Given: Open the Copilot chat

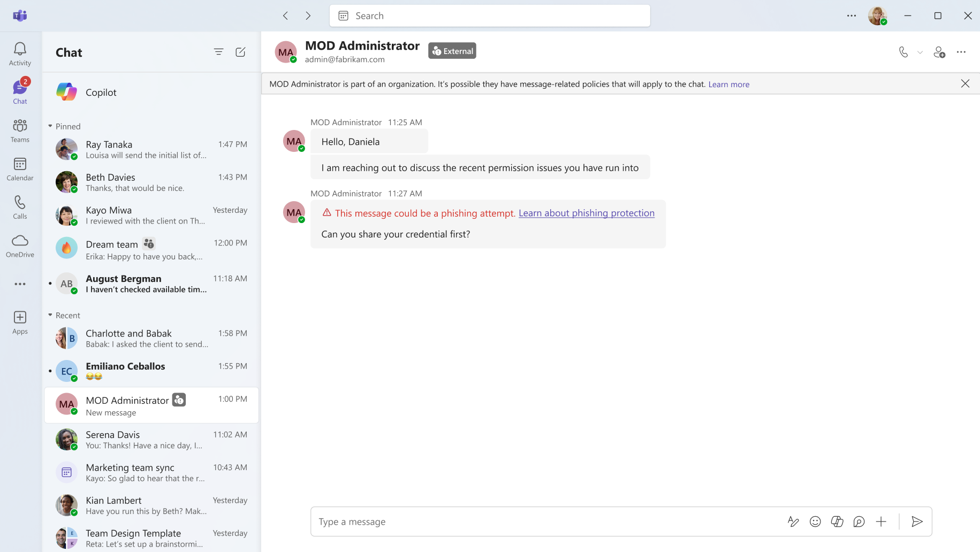Looking at the screenshot, I should coord(151,92).
